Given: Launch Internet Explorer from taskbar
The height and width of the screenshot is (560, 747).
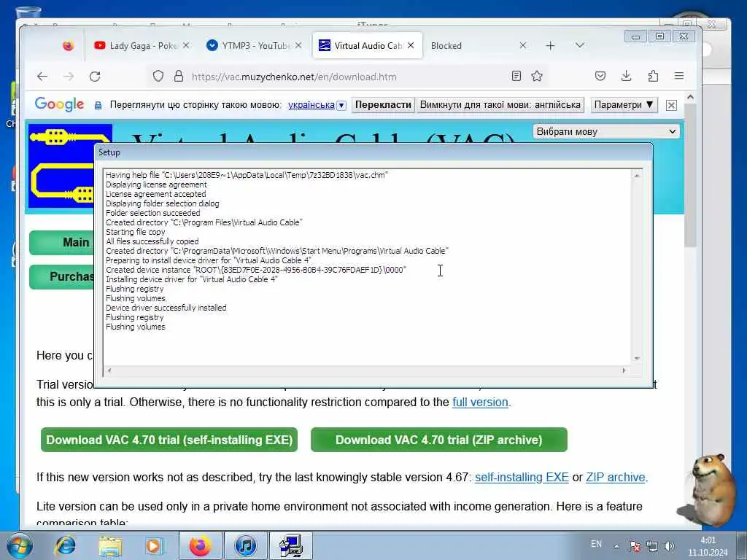Looking at the screenshot, I should [65, 545].
